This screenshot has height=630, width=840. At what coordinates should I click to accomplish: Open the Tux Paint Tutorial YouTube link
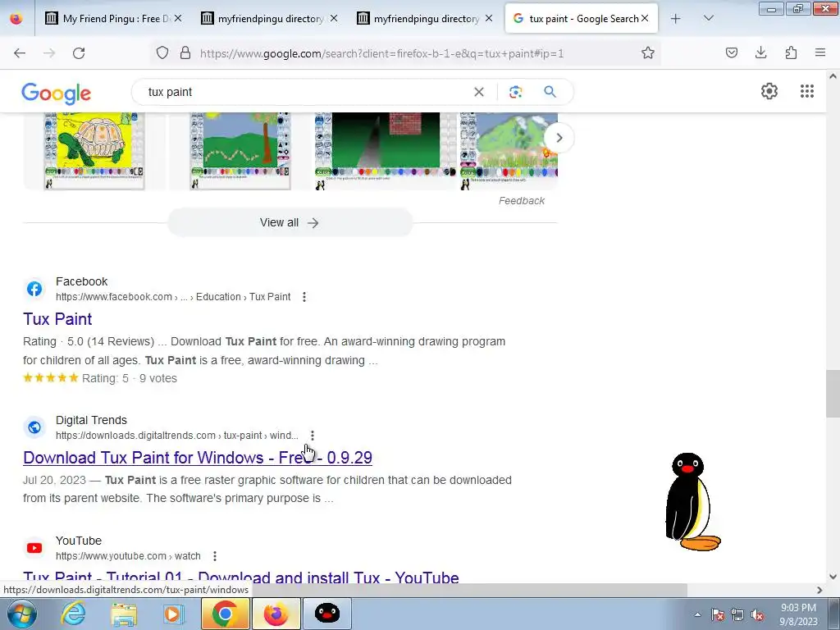241,577
